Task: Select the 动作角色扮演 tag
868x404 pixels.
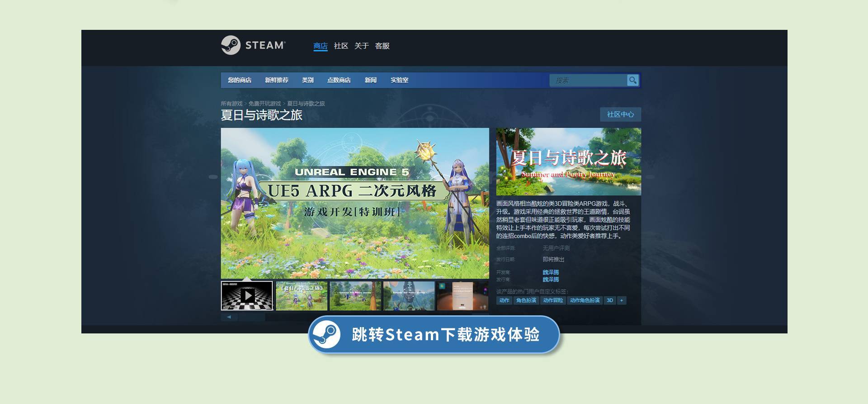Action: (x=585, y=300)
